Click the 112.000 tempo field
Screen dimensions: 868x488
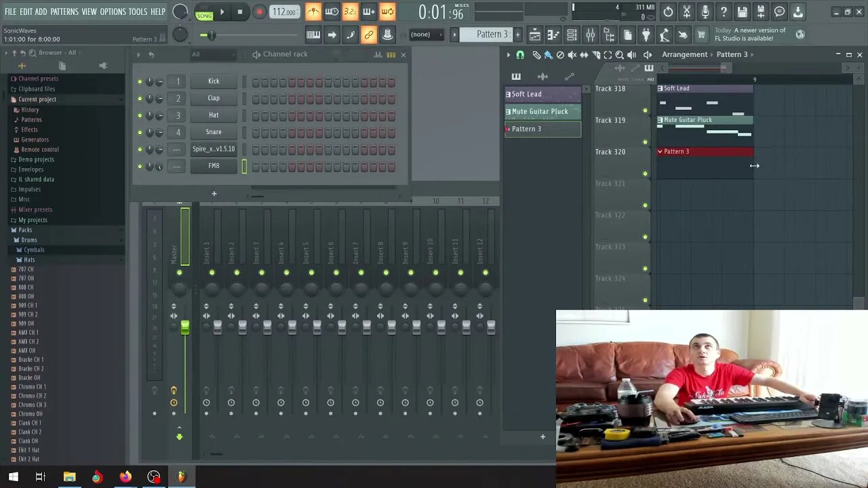point(285,12)
